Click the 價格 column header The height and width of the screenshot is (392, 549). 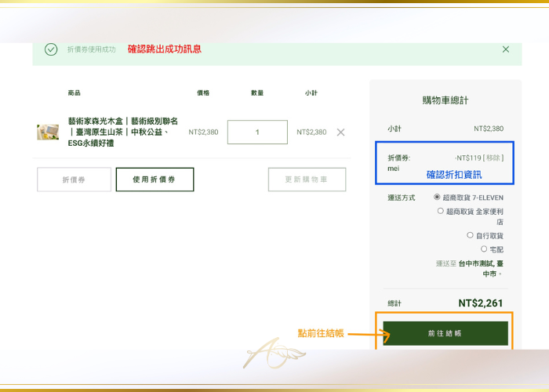(203, 93)
